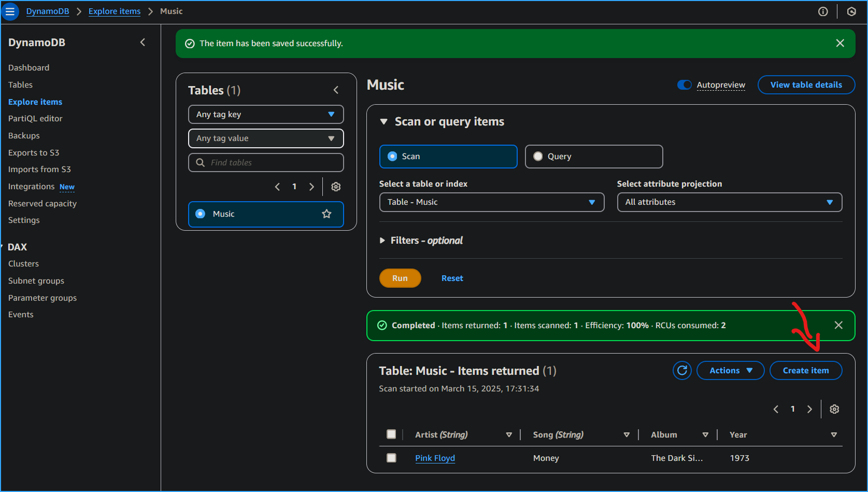The image size is (868, 492).
Task: Open the Tables panel settings gear
Action: point(336,187)
